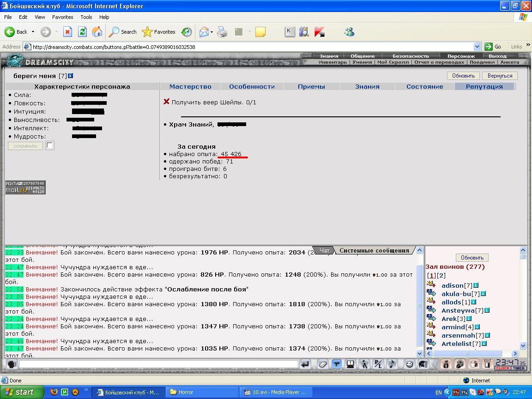This screenshot has height=399, width=532.
Task: Click the Kaspersky red K toolbar icon
Action: [319, 32]
